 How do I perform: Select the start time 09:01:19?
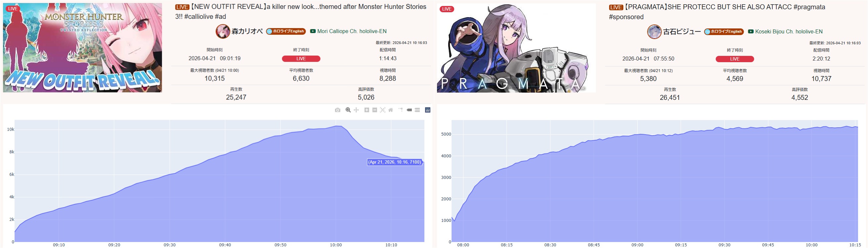pos(230,58)
